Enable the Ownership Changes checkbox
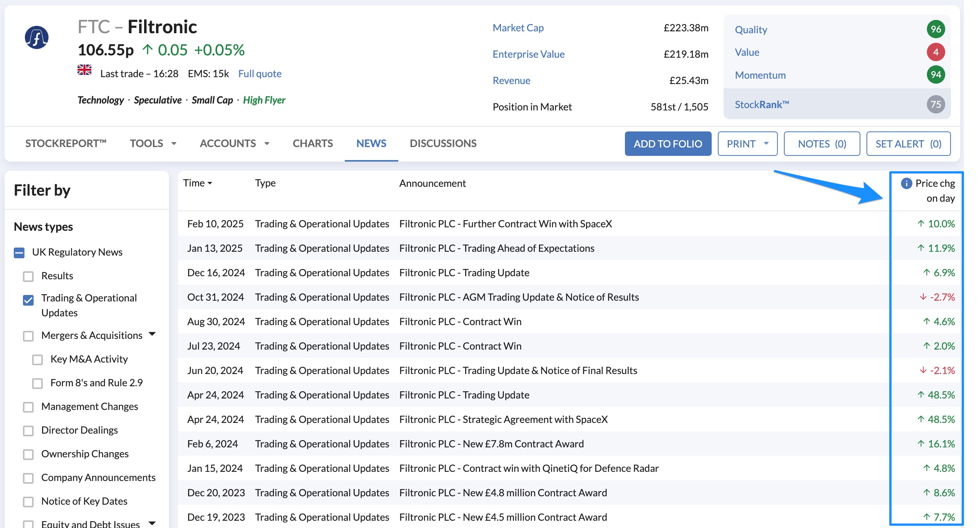The image size is (980, 528). [28, 454]
